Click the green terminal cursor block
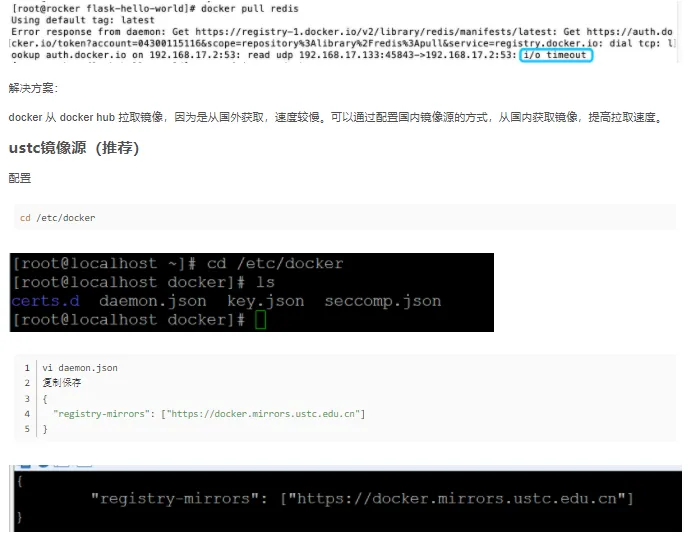The image size is (690, 546). tap(261, 320)
